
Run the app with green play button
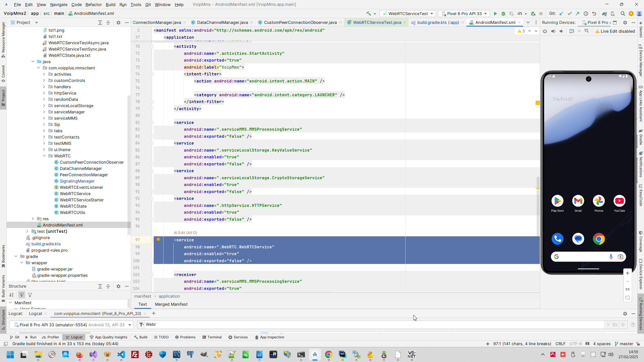click(x=495, y=14)
